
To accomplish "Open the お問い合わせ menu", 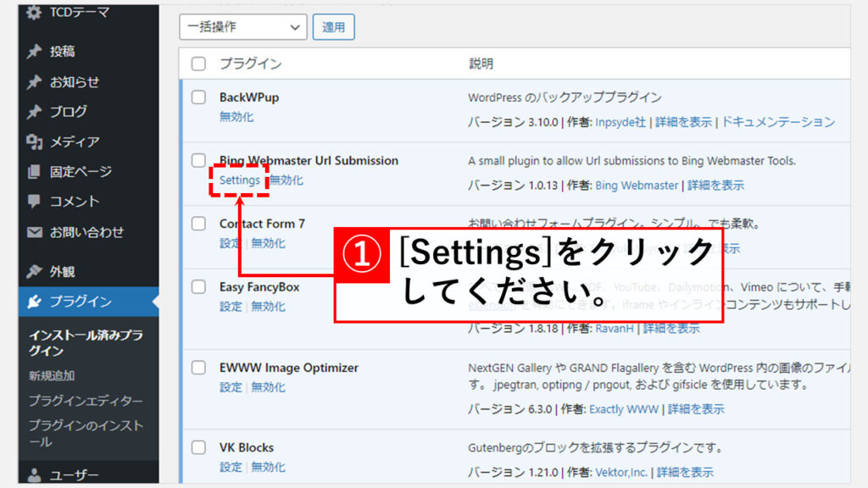I will coord(88,232).
